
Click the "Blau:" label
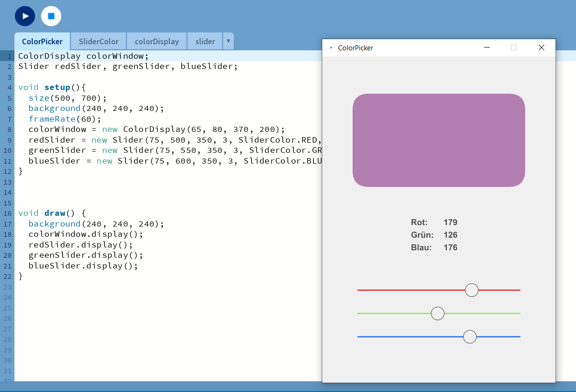421,248
